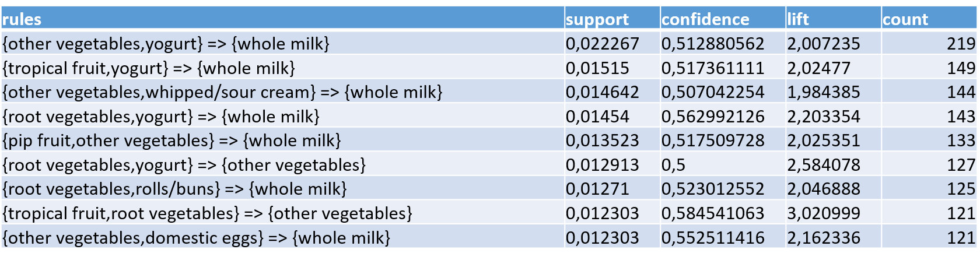
Task: Select the tropical fruit,yogurt rule cell
Action: click(x=149, y=68)
